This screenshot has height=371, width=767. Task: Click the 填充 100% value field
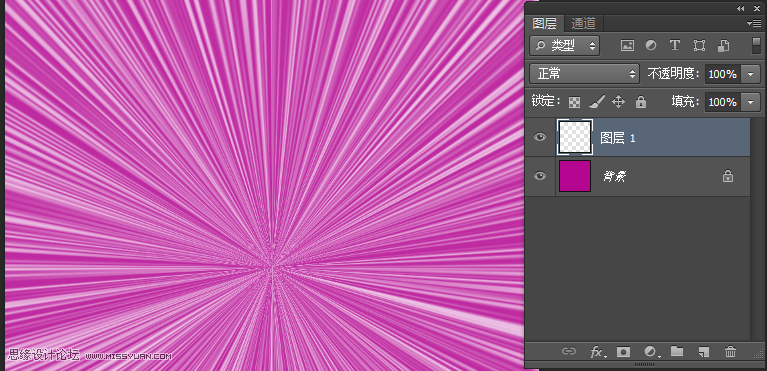point(722,102)
